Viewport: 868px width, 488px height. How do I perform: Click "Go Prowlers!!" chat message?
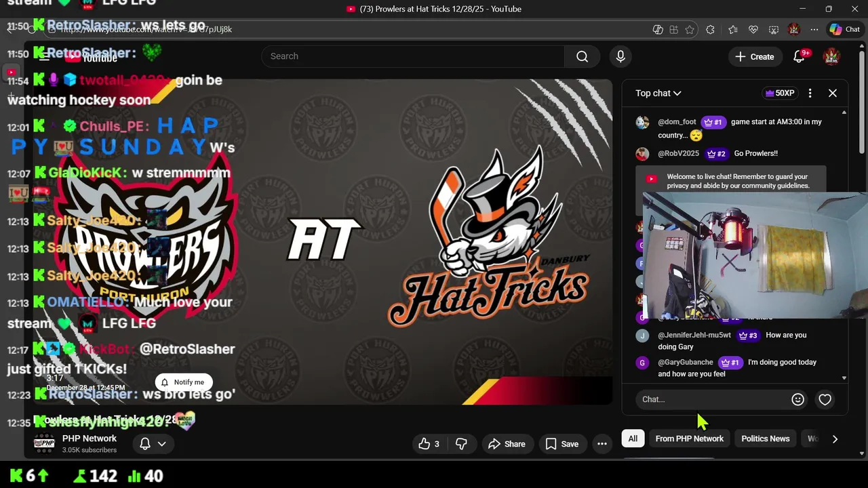click(755, 153)
